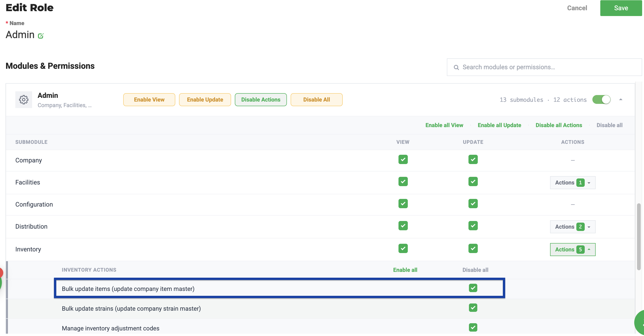Uncheck Inventory View checkbox
Image resolution: width=644 pixels, height=336 pixels.
[403, 249]
